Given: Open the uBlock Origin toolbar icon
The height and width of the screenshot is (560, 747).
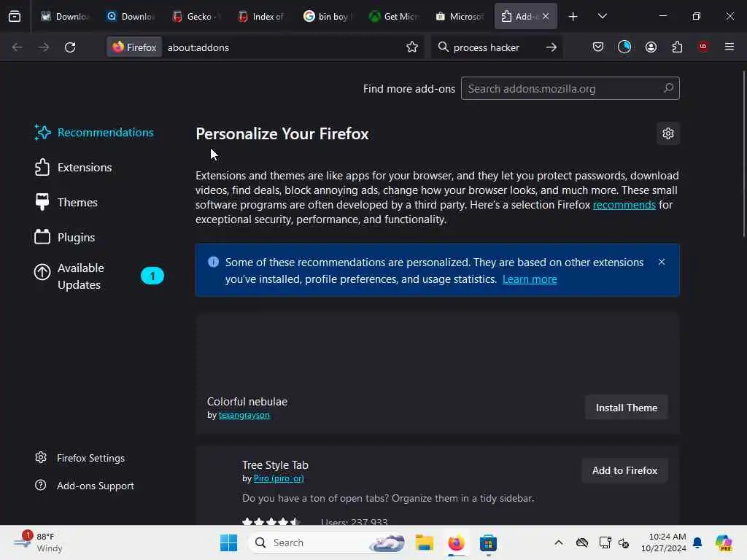Looking at the screenshot, I should tap(703, 47).
